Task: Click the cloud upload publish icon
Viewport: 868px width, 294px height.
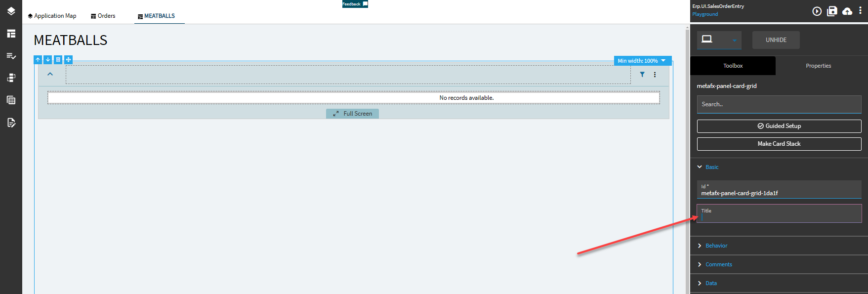Action: click(x=847, y=11)
